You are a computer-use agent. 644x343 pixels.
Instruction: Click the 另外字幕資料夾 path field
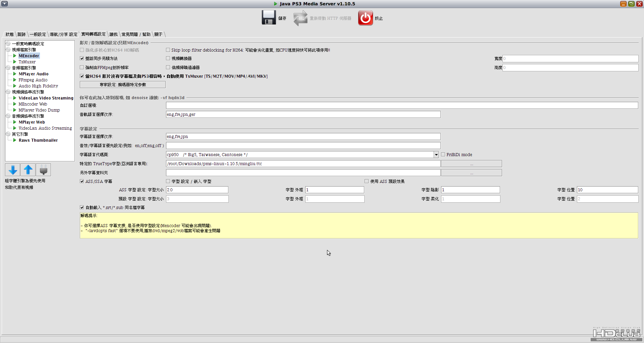tap(303, 173)
